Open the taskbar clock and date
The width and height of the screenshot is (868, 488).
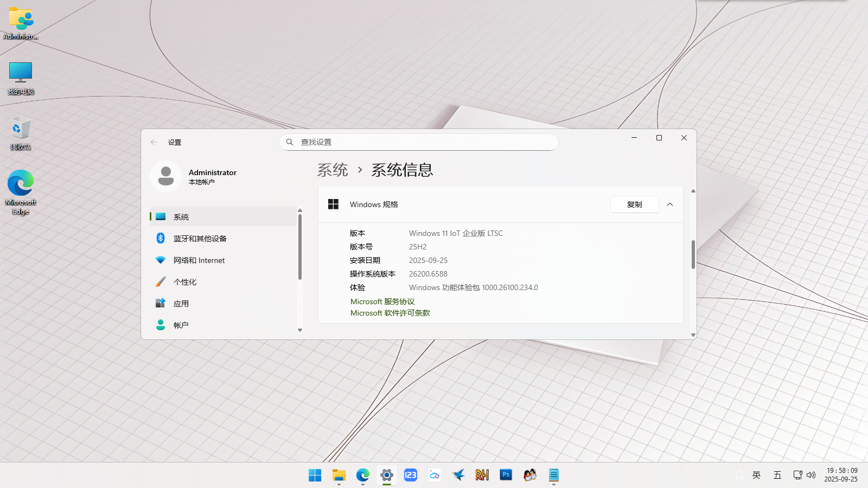pyautogui.click(x=841, y=475)
